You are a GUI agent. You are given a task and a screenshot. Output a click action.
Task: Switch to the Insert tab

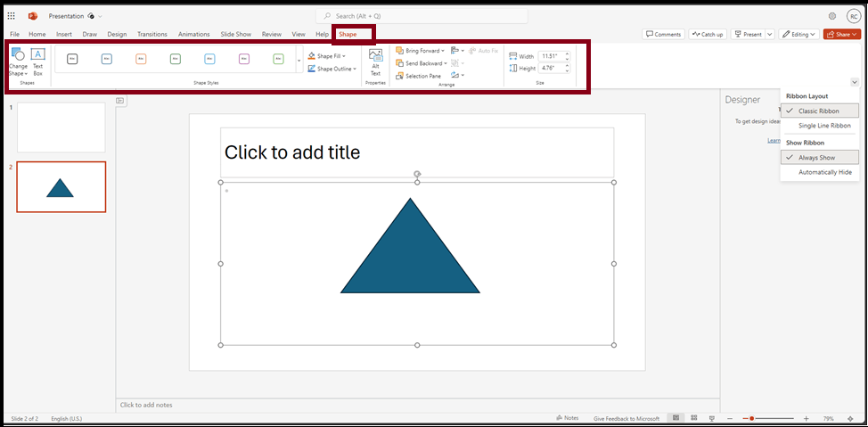point(64,35)
